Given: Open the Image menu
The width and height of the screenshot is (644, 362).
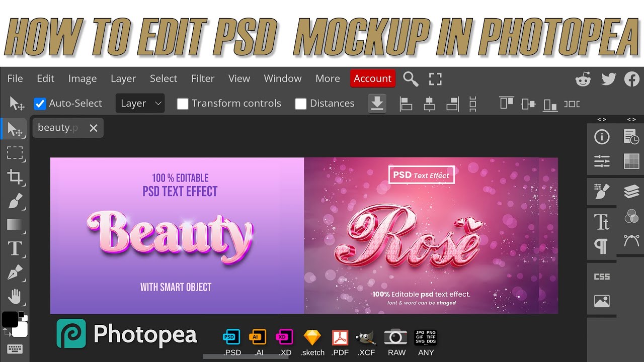Looking at the screenshot, I should point(83,78).
